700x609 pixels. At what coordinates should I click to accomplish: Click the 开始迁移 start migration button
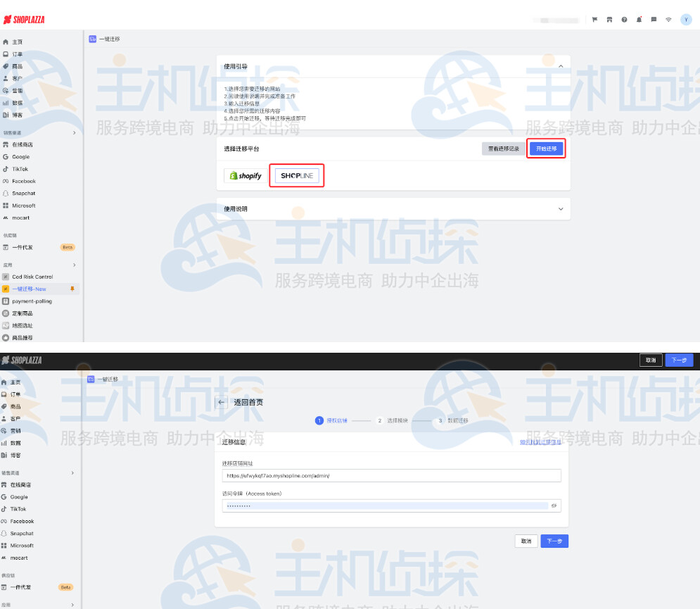546,148
